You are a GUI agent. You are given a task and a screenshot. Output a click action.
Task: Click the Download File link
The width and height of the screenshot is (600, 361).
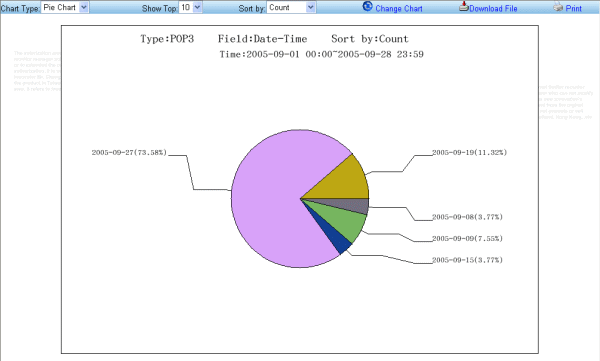[493, 8]
